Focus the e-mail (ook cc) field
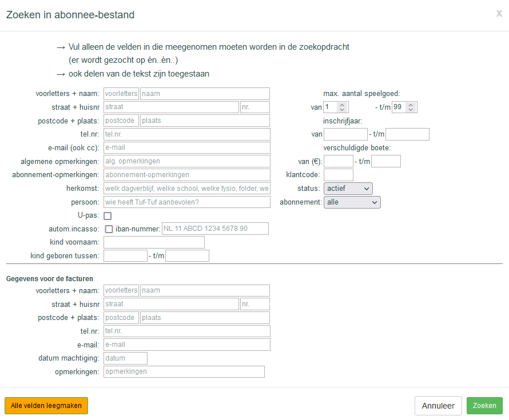509x420 pixels. coord(187,147)
